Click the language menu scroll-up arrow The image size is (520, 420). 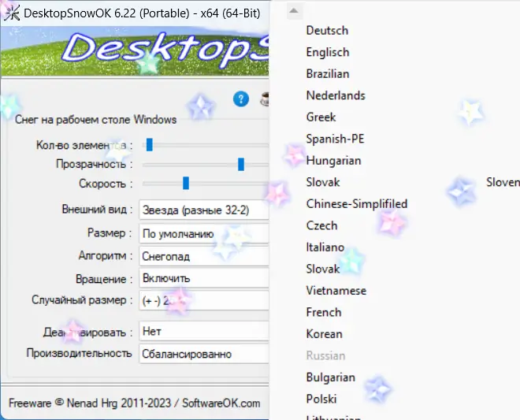[294, 10]
